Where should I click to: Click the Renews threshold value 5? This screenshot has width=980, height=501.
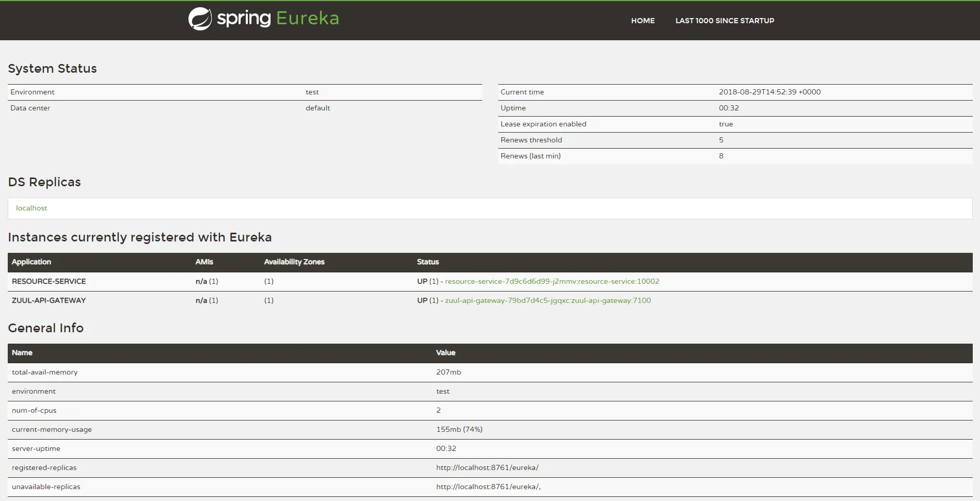pyautogui.click(x=721, y=140)
